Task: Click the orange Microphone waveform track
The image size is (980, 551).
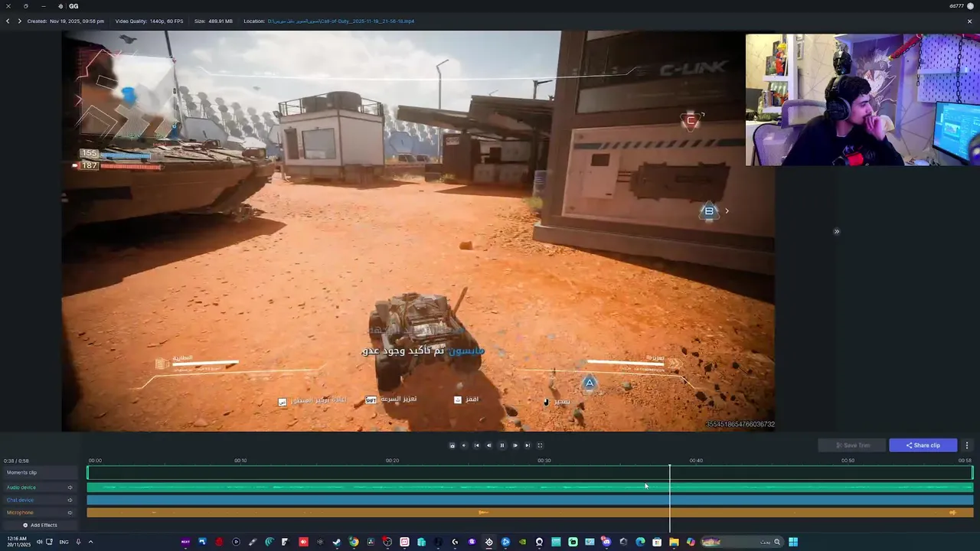Action: (530, 513)
